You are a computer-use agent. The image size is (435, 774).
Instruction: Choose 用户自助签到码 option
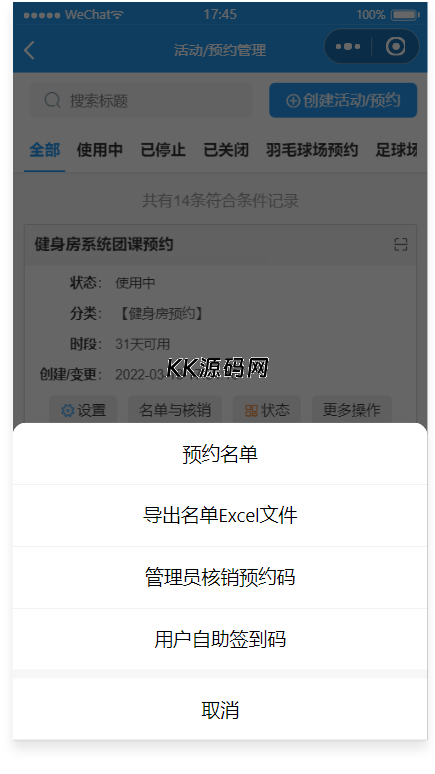(220, 639)
